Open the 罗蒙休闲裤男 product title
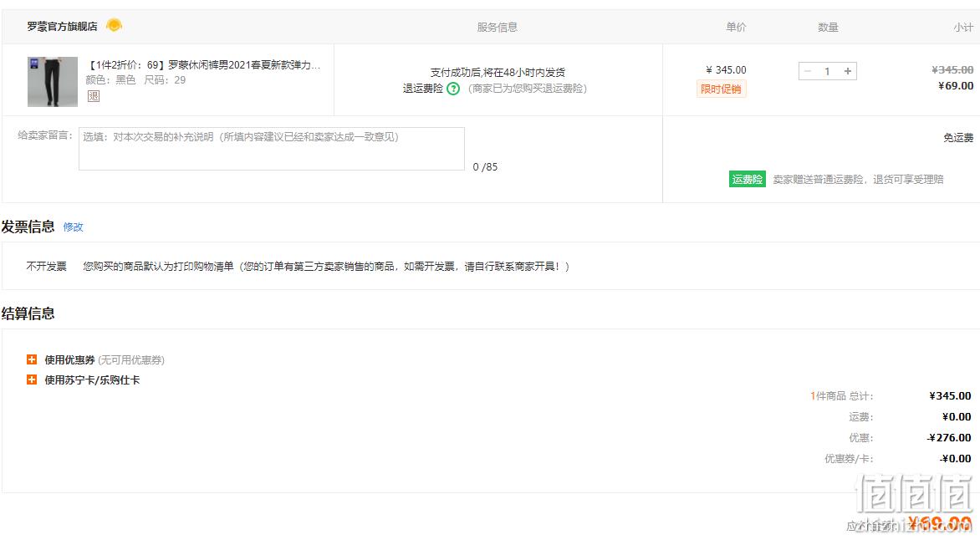 [x=204, y=65]
